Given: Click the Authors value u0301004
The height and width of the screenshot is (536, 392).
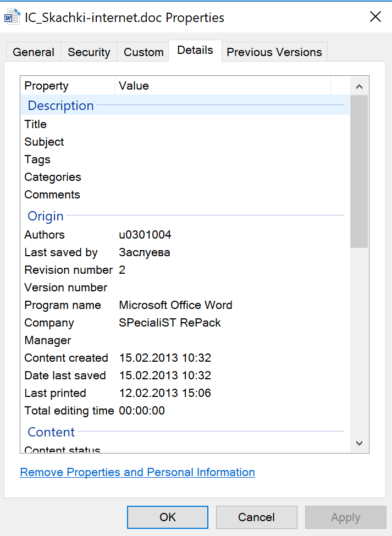Looking at the screenshot, I should 145,235.
